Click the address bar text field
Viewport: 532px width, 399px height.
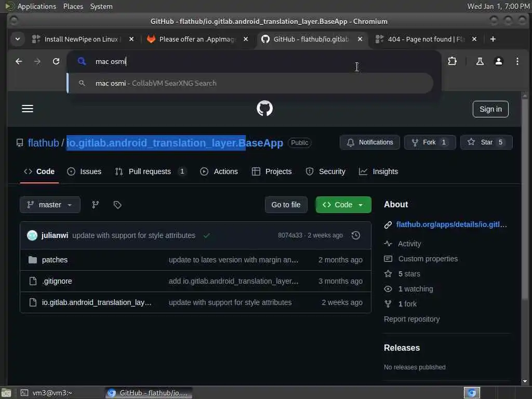[x=255, y=61]
